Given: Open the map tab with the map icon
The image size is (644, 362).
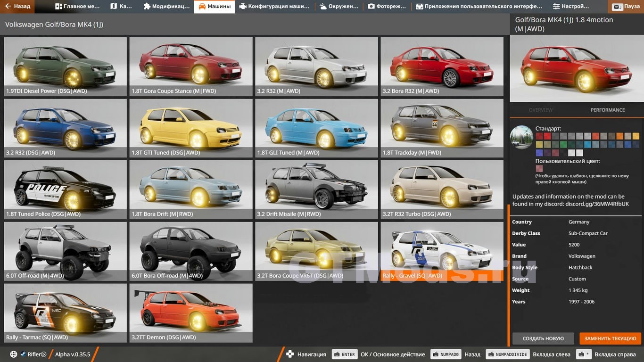Looking at the screenshot, I should coord(121,7).
